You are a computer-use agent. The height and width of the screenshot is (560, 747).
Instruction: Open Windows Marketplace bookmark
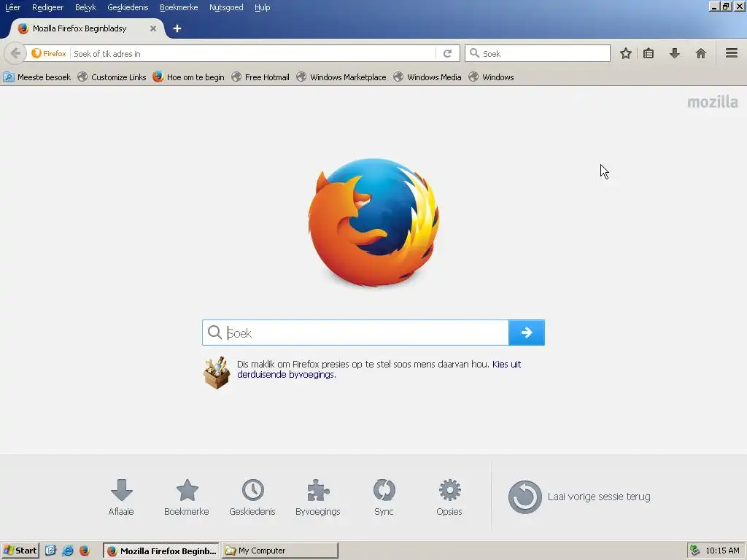pos(341,77)
